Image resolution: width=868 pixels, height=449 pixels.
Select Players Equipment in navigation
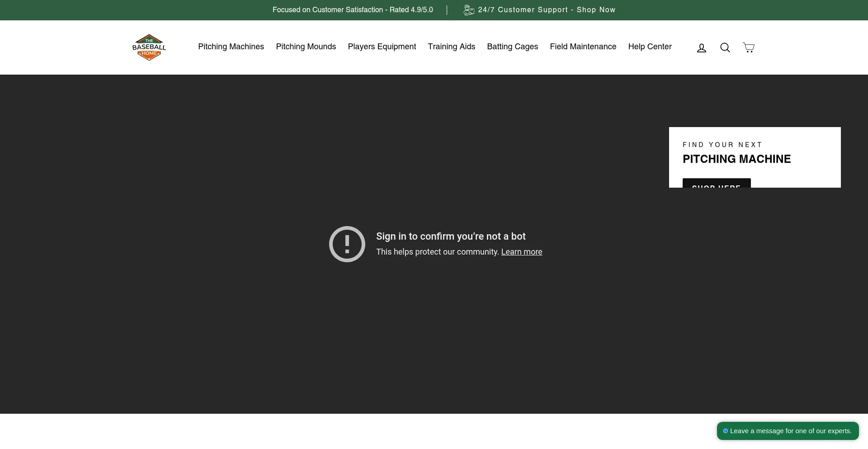coord(382,47)
